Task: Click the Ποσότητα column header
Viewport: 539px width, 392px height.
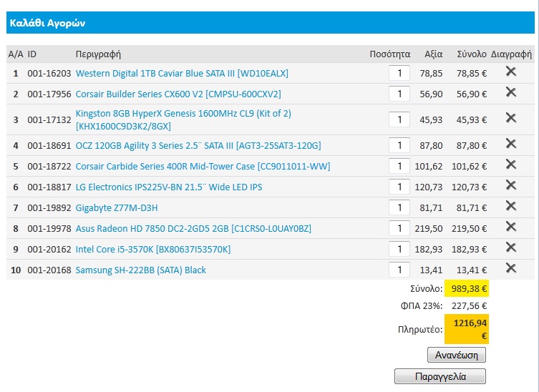Action: click(x=390, y=54)
